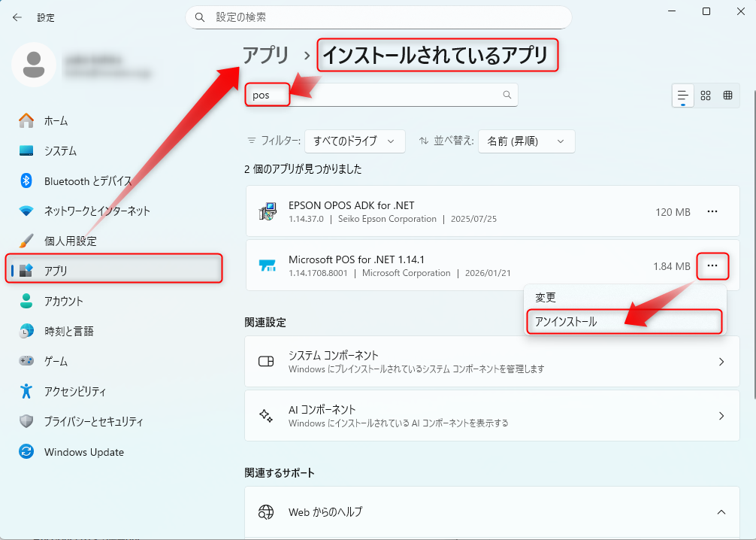Click インストールされているアプリ page title
This screenshot has width=756, height=540.
coord(437,55)
